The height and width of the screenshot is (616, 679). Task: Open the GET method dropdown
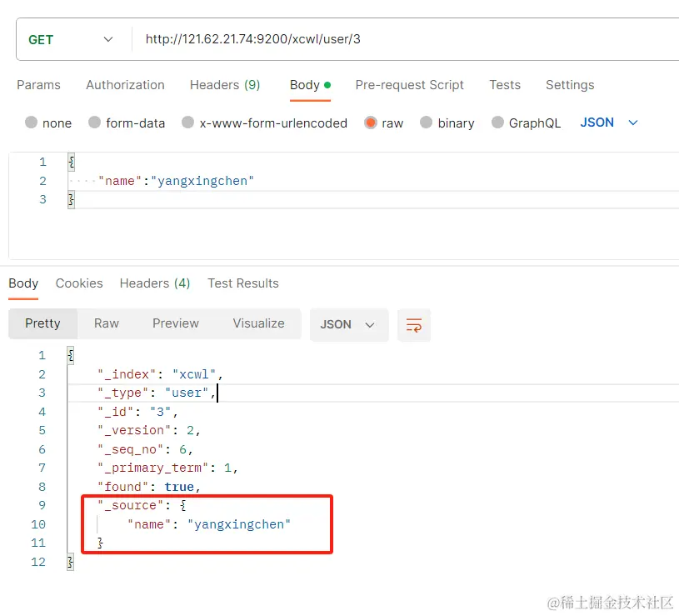[71, 39]
